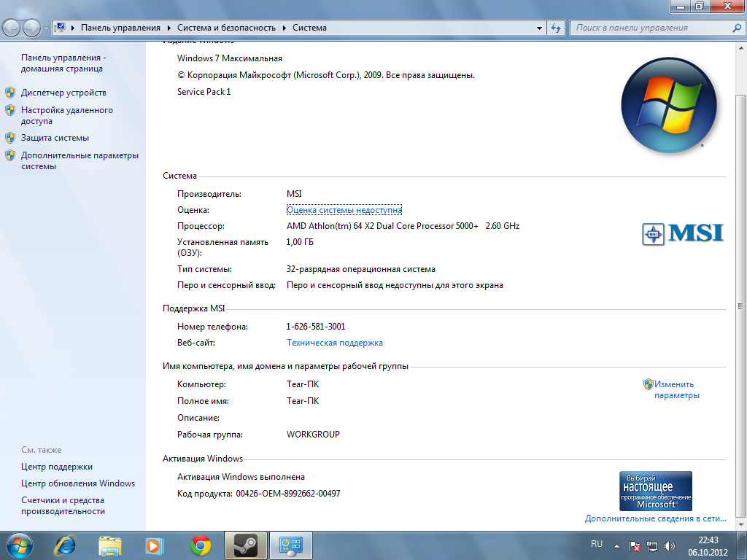Click the Windows logo orb image
The image size is (747, 560).
(669, 105)
